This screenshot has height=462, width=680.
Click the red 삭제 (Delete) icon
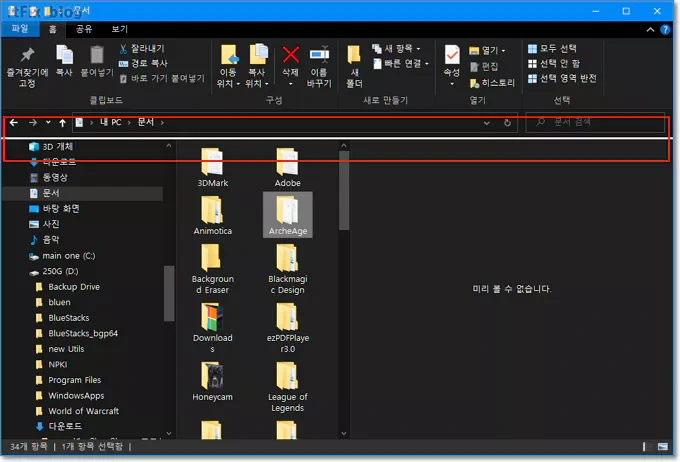(x=290, y=55)
